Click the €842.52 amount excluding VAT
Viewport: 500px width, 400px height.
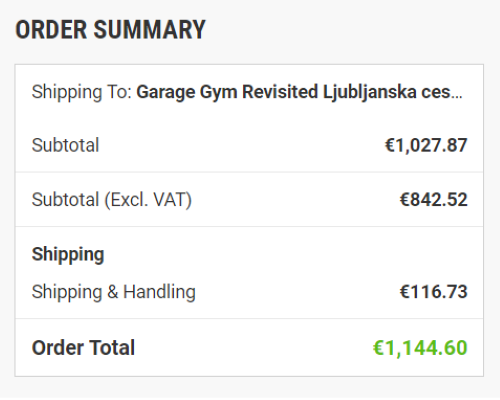click(x=434, y=200)
